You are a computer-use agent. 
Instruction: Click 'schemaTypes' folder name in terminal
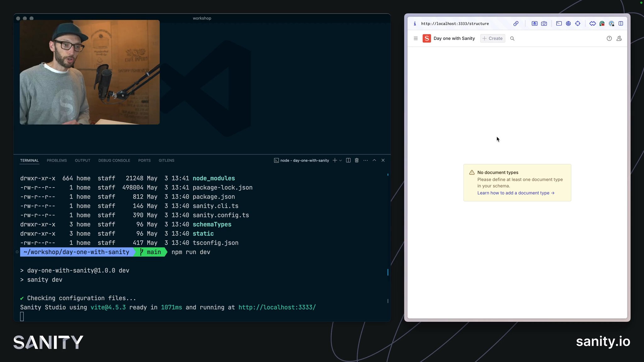click(212, 224)
